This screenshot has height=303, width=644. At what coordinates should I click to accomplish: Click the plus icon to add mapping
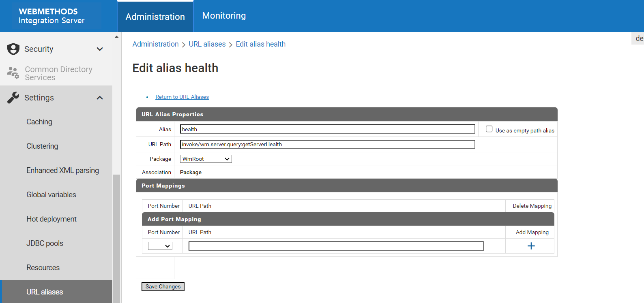click(x=531, y=246)
